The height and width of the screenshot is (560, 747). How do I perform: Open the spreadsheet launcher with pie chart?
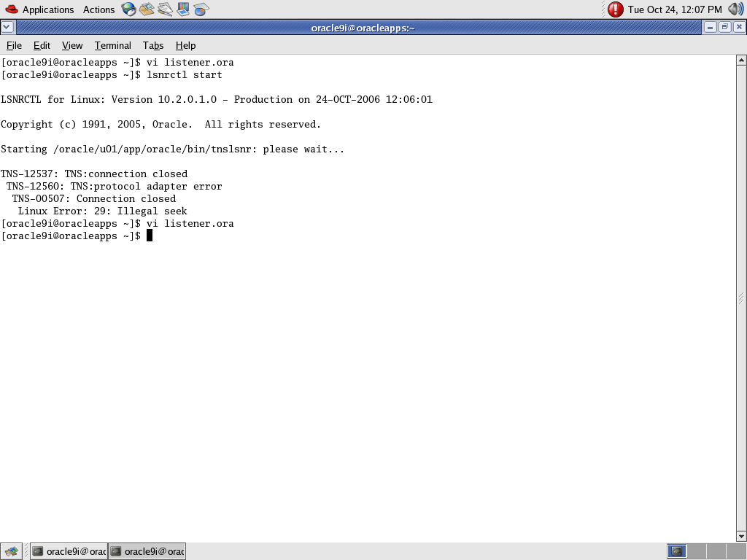click(x=201, y=9)
